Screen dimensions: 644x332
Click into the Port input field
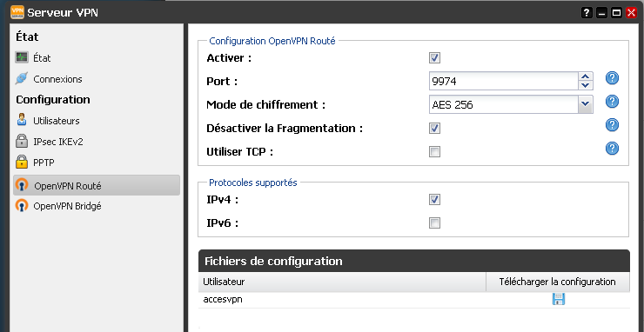pyautogui.click(x=504, y=81)
